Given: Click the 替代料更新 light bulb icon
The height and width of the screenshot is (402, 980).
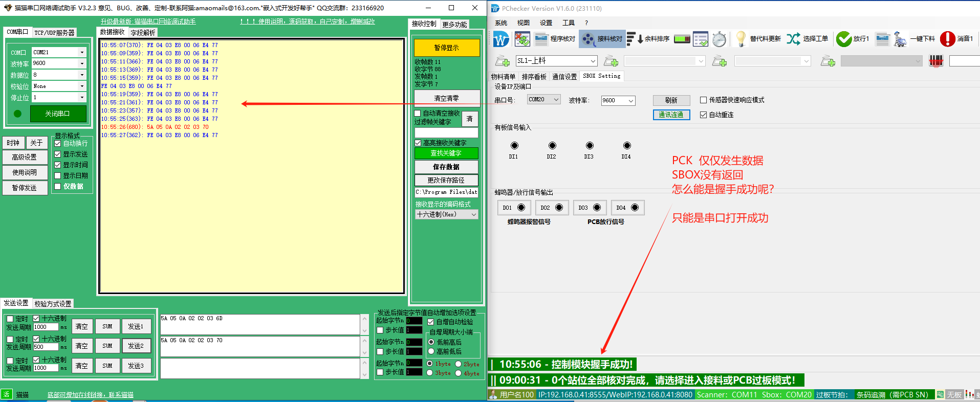Looking at the screenshot, I should coord(741,39).
